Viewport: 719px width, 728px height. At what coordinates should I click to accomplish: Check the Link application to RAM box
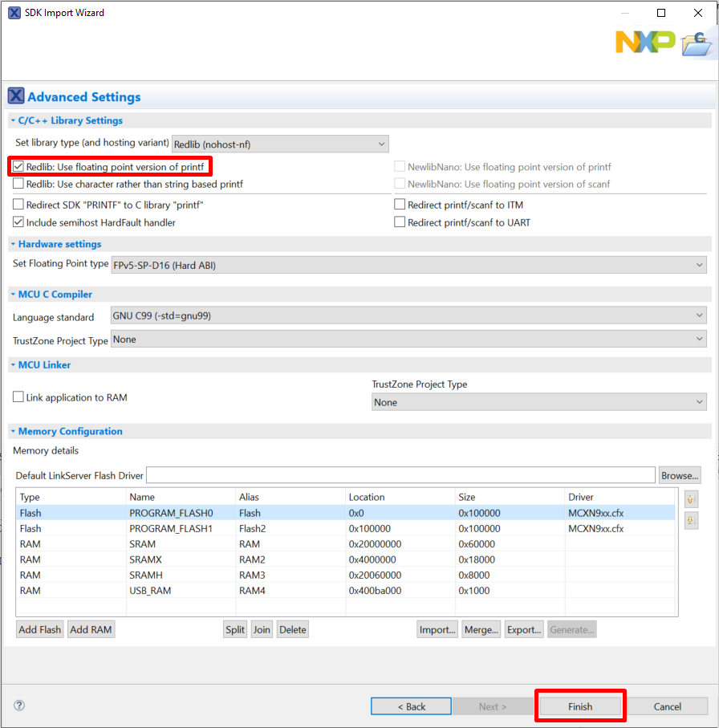point(18,397)
